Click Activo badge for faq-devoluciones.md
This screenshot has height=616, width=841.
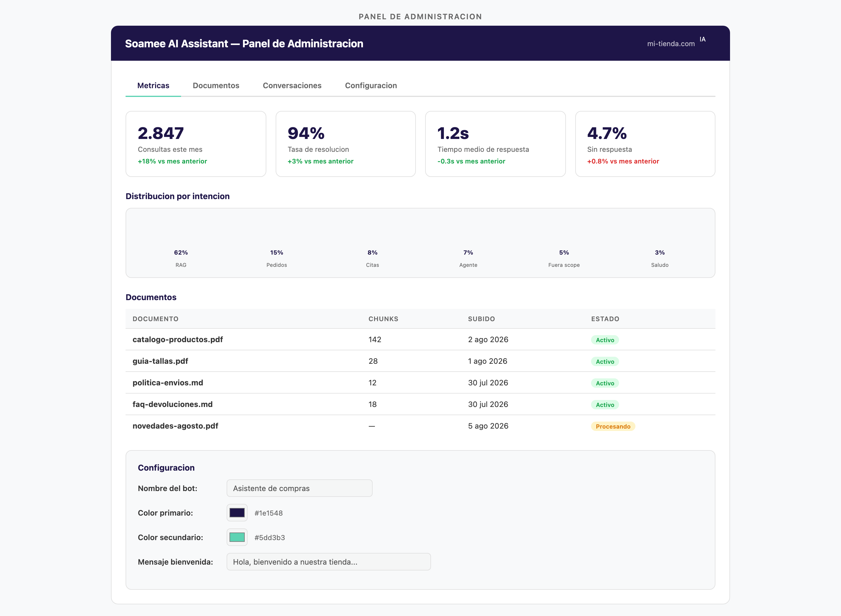[605, 405]
